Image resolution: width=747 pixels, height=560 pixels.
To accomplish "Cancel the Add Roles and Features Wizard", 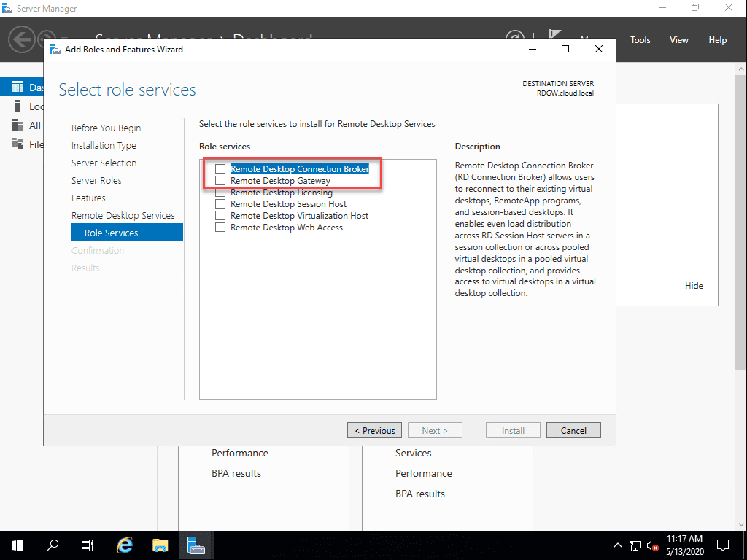I will point(573,429).
